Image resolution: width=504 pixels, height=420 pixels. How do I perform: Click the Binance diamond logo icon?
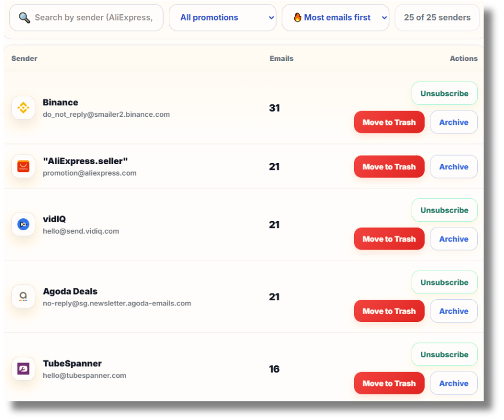pos(23,108)
